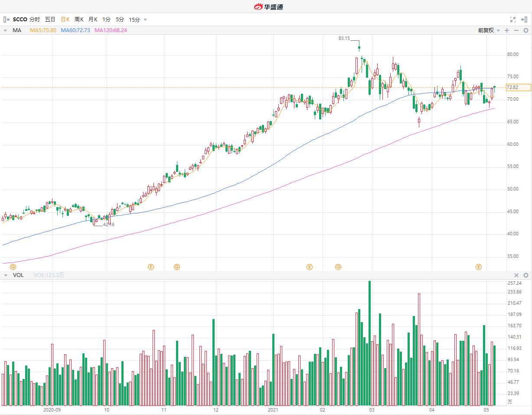Collapse the left side panel icon

pyautogui.click(x=6, y=20)
